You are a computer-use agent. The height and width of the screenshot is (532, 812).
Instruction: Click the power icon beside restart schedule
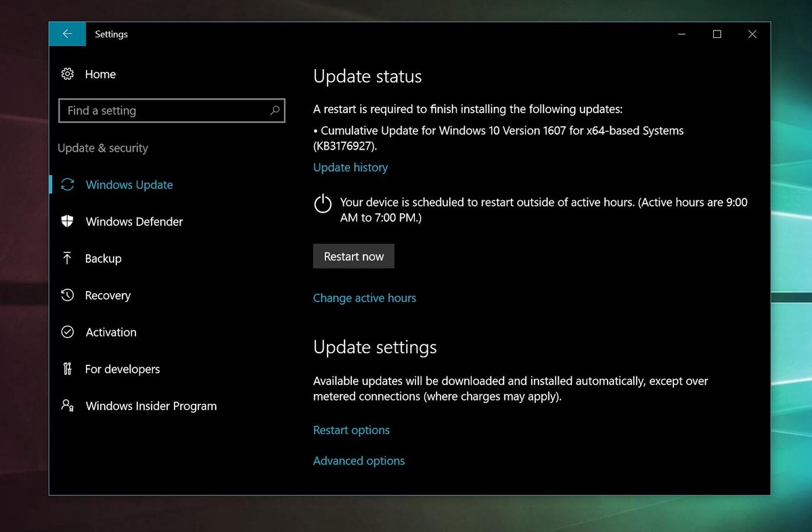[x=323, y=203]
